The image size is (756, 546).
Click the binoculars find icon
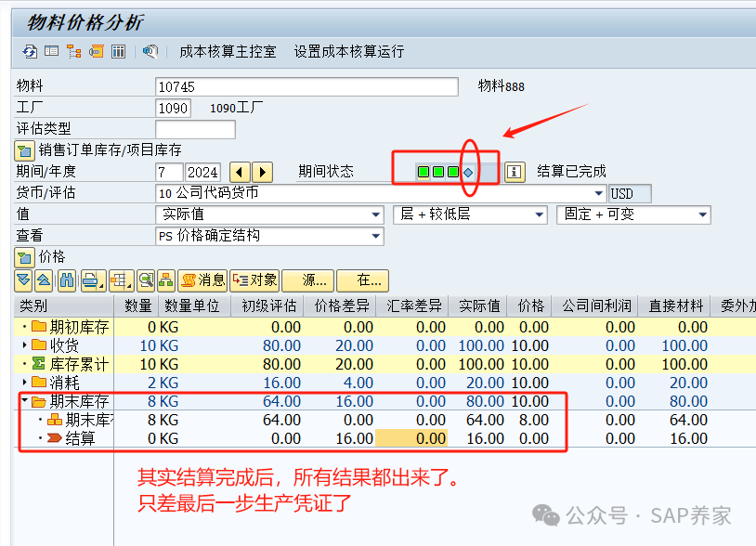[x=67, y=280]
